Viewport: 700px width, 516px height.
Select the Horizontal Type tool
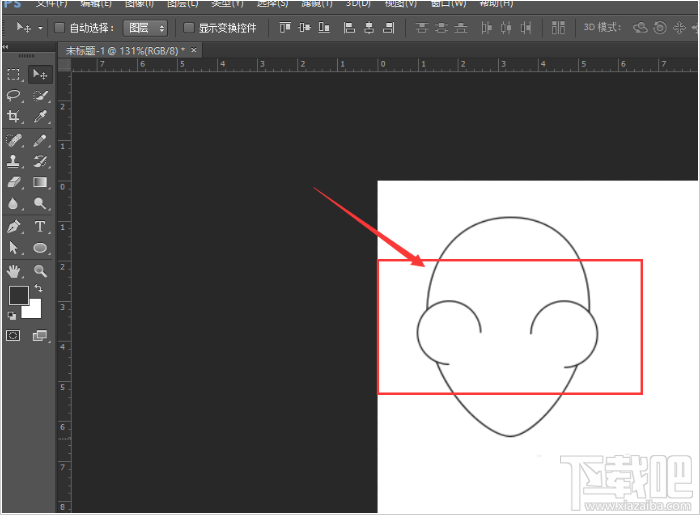click(x=40, y=226)
